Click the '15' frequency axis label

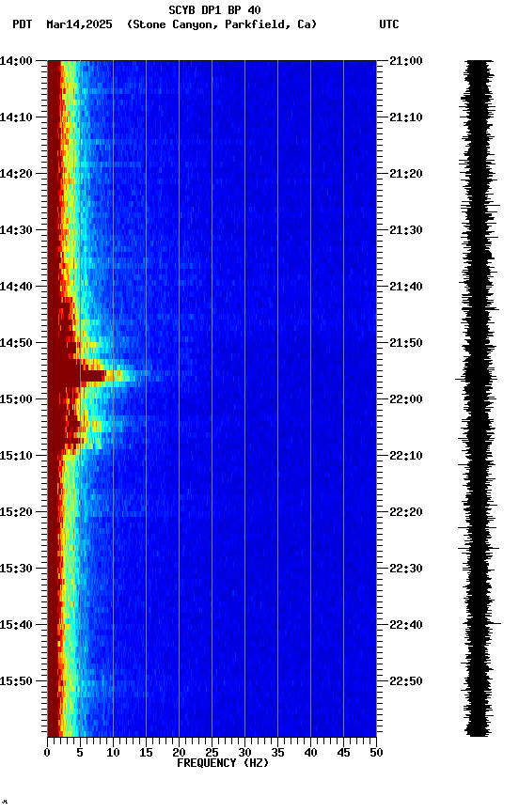click(x=146, y=753)
